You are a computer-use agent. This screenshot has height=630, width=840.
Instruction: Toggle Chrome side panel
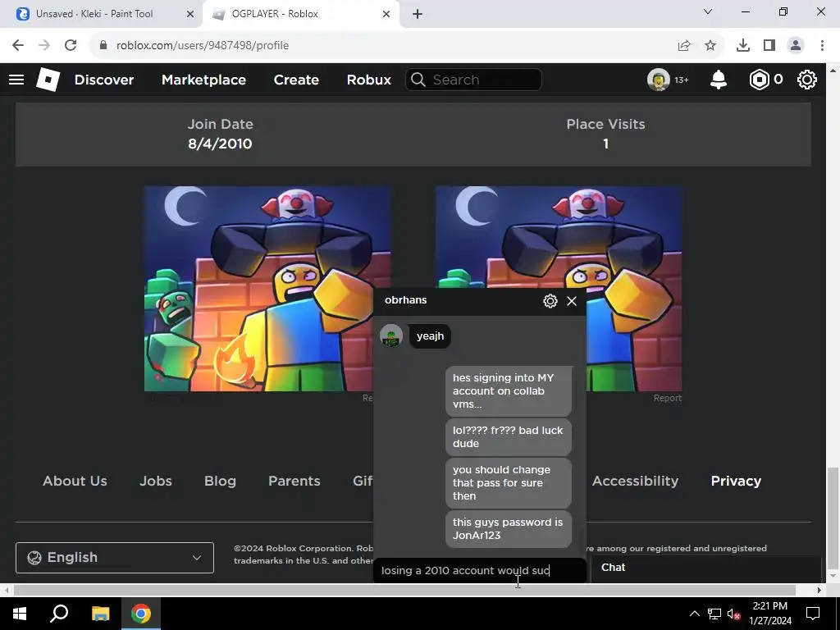tap(769, 46)
